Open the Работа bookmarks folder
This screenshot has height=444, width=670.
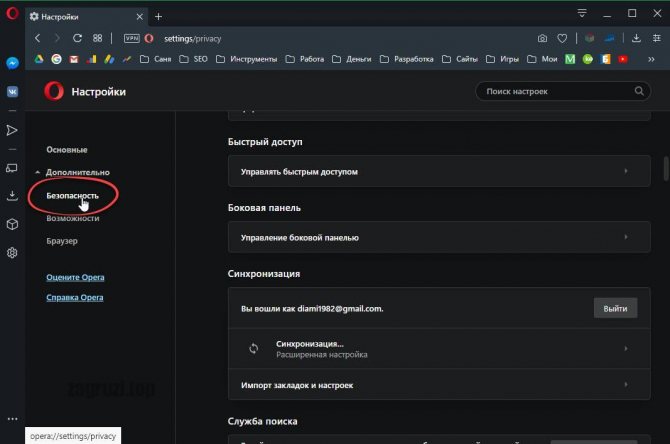(304, 59)
